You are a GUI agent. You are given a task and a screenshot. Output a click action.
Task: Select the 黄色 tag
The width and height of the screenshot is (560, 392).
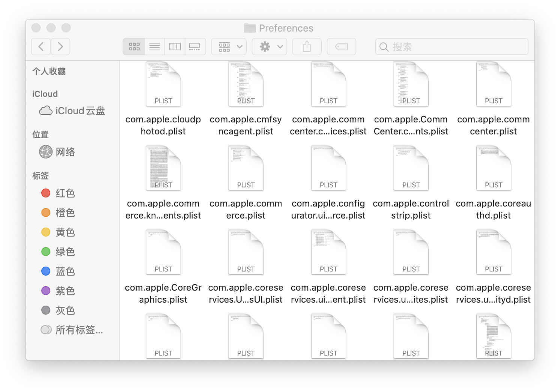click(x=58, y=232)
